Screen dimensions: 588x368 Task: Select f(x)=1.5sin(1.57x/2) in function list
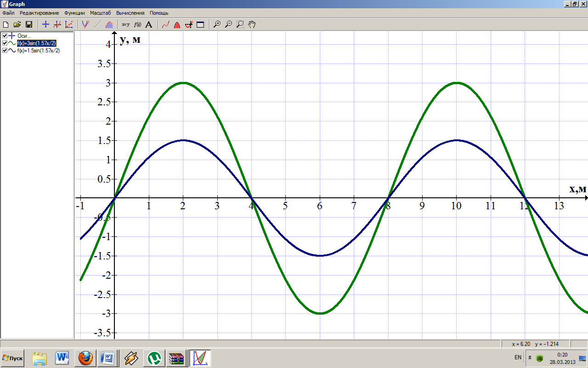click(39, 51)
